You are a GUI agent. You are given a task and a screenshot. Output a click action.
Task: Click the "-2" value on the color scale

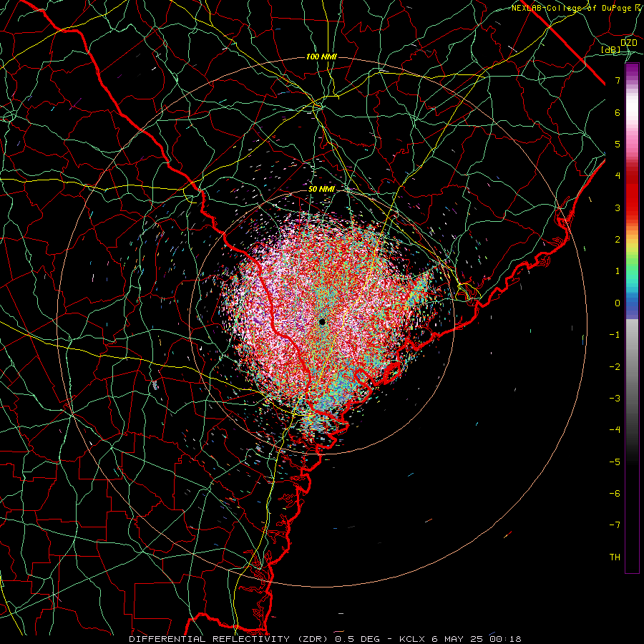(x=615, y=366)
